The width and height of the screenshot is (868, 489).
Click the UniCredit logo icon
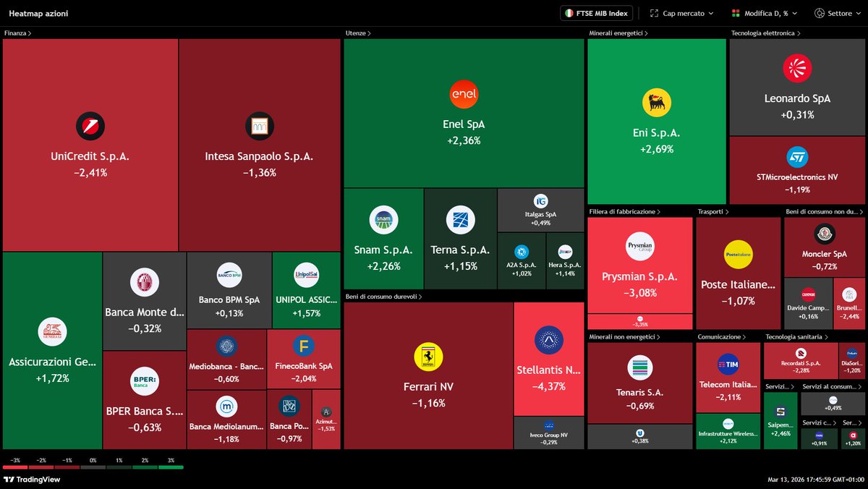point(90,126)
